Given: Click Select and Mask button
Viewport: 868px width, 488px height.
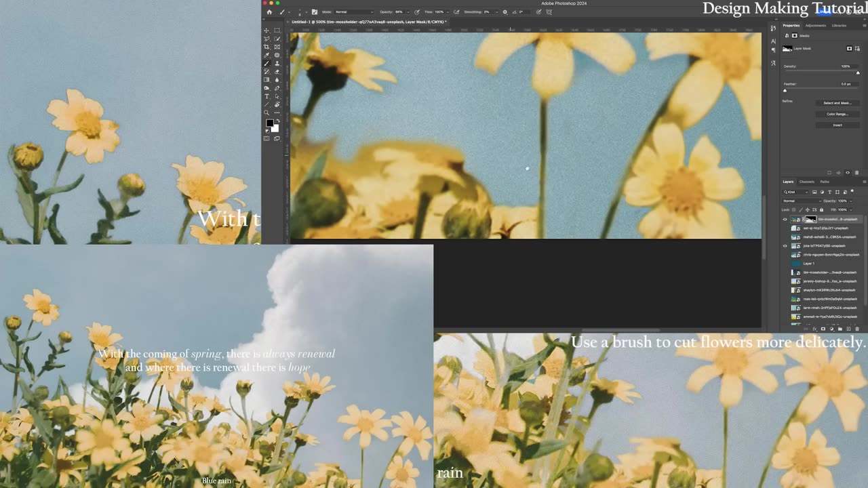Looking at the screenshot, I should point(837,103).
